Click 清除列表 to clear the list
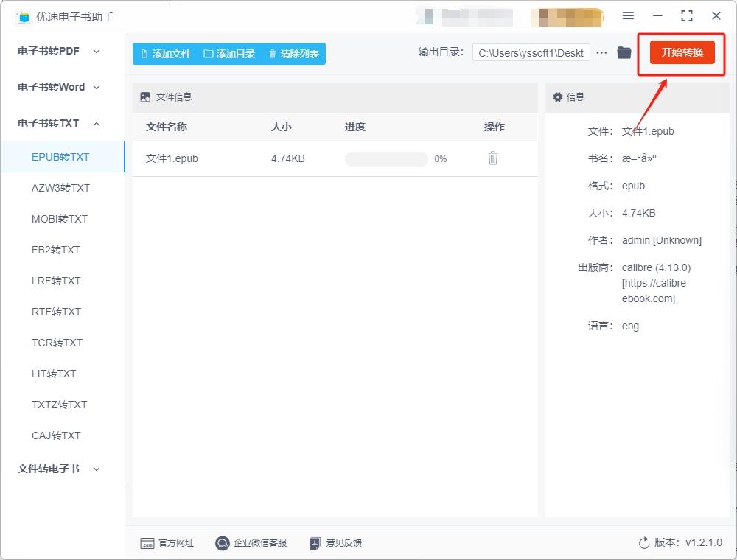This screenshot has width=737, height=560. 294,54
